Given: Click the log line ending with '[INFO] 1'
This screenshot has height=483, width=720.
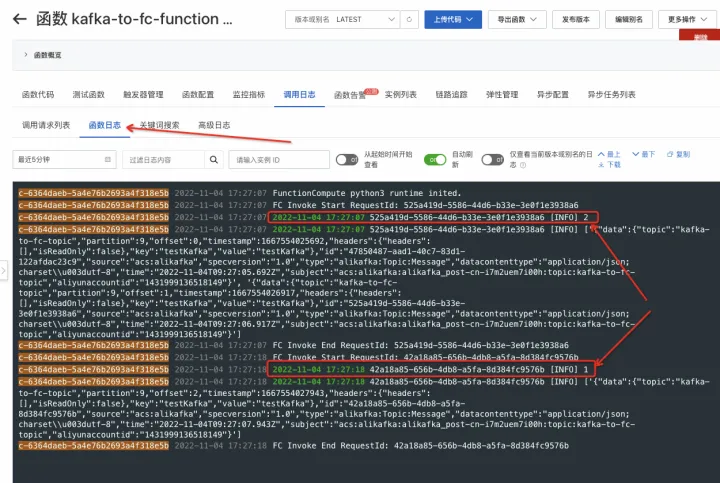Looking at the screenshot, I should coord(430,370).
